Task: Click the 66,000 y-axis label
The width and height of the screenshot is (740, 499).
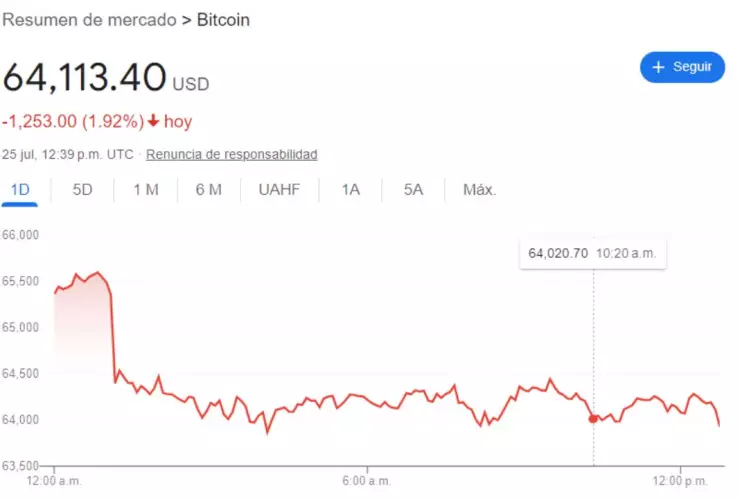Action: pyautogui.click(x=20, y=235)
